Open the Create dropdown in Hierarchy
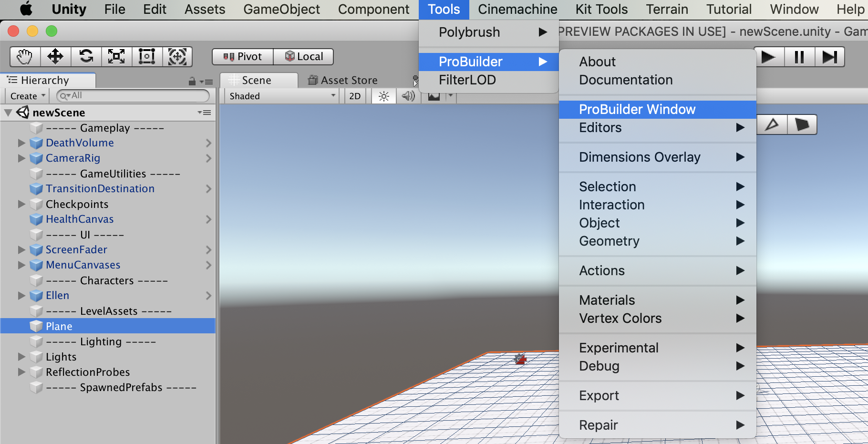 coord(28,96)
